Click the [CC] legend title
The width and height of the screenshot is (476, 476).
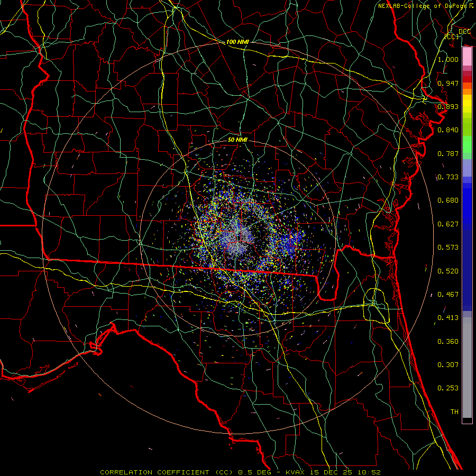pyautogui.click(x=452, y=36)
